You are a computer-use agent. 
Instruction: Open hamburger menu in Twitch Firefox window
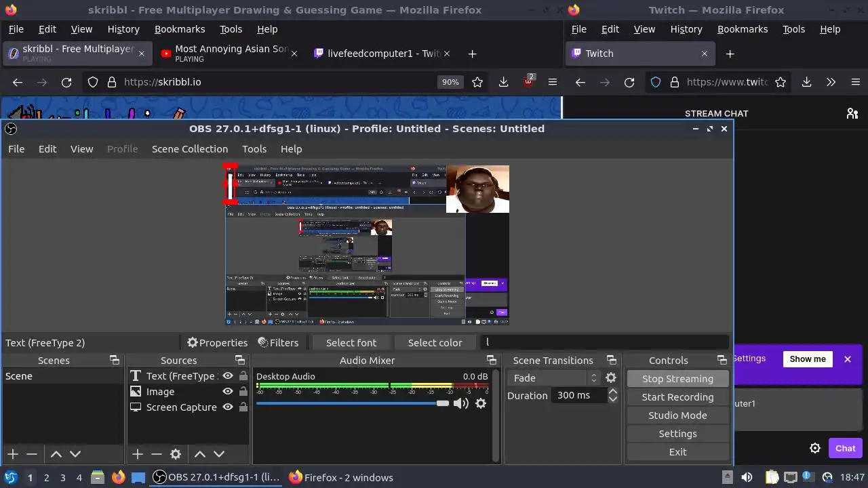coord(855,82)
